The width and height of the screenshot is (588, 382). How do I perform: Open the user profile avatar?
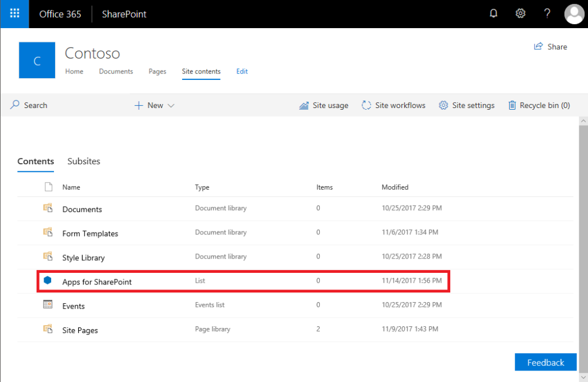pyautogui.click(x=574, y=14)
